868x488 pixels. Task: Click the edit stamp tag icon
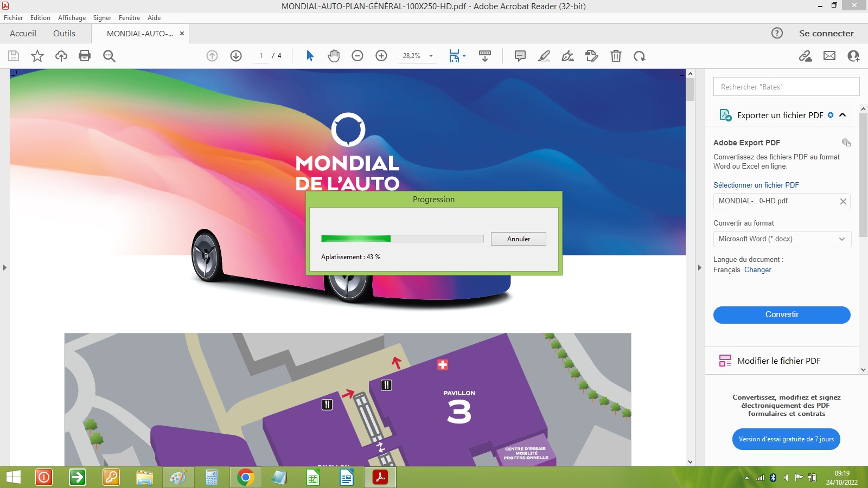(x=592, y=56)
